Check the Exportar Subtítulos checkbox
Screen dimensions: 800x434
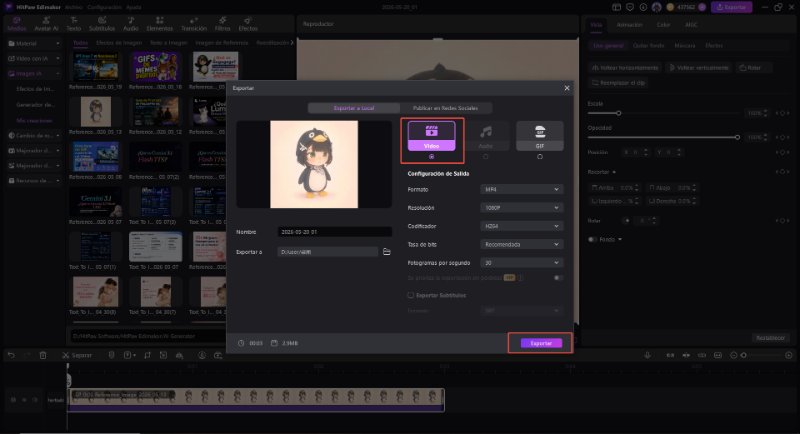tap(410, 295)
